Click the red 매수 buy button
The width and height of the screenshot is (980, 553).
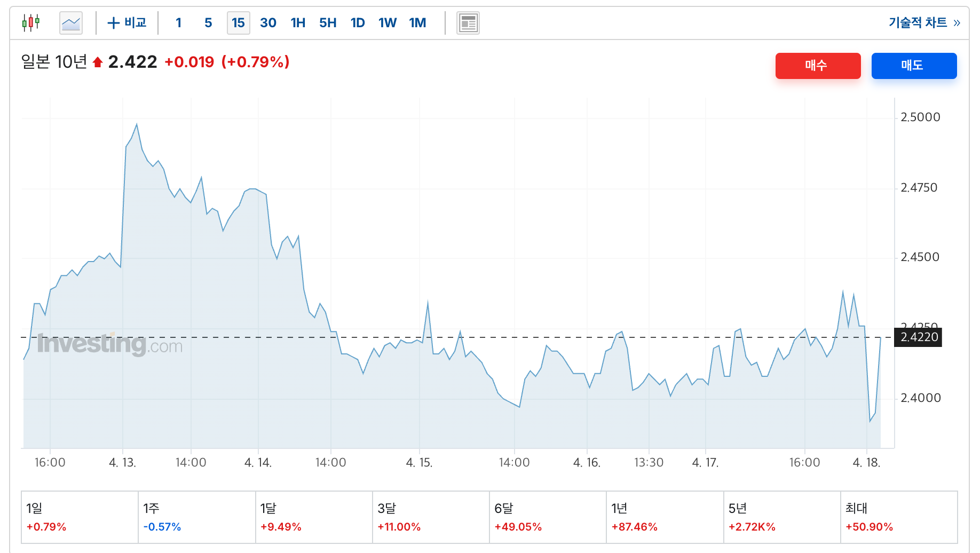point(818,66)
